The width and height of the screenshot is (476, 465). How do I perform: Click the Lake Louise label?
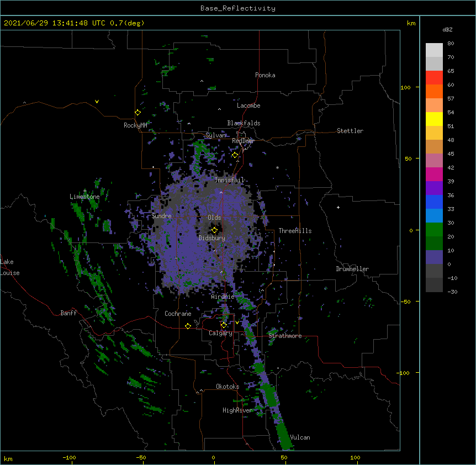point(10,267)
